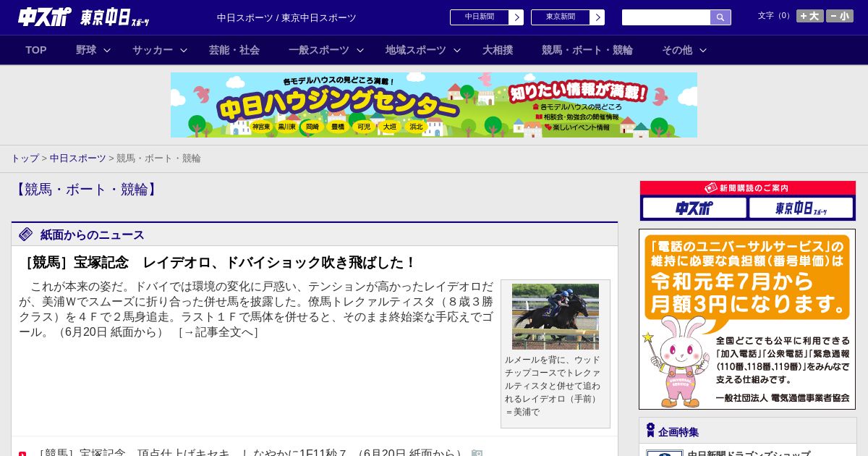Click the 新聞購読のご案内 header

click(x=748, y=188)
